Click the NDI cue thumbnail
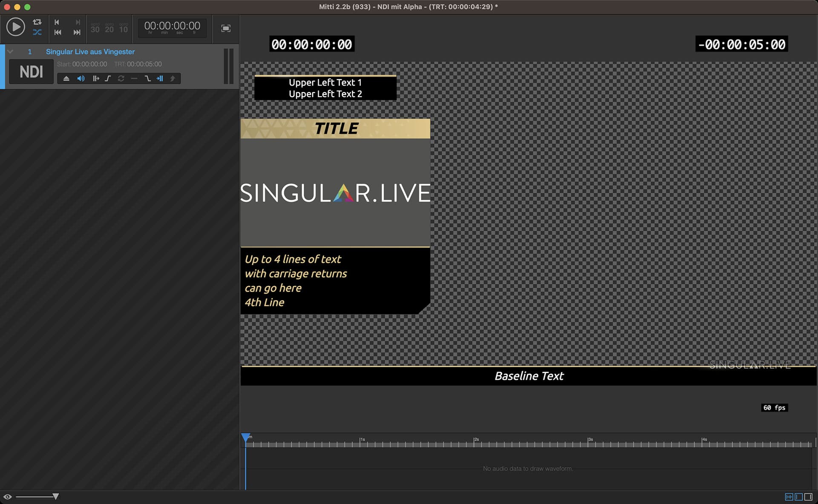The image size is (818, 504). pos(31,72)
